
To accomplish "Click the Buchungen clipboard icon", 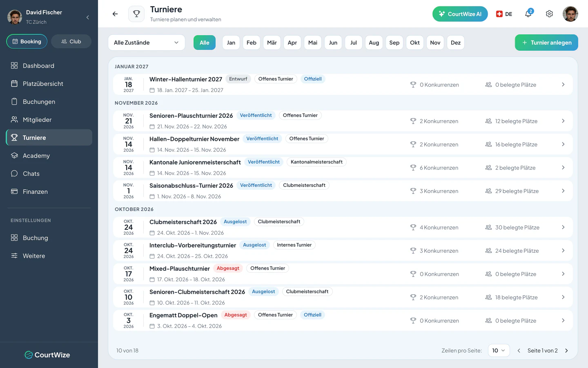I will 14,101.
